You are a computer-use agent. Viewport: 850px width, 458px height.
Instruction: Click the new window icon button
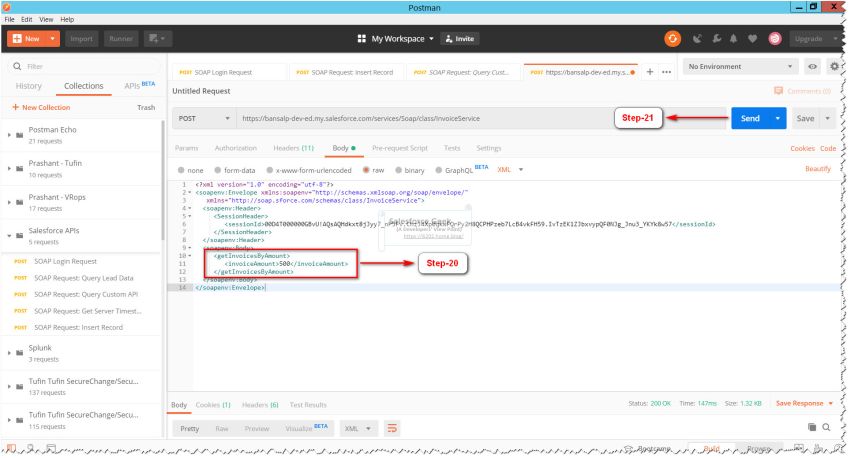coord(157,38)
